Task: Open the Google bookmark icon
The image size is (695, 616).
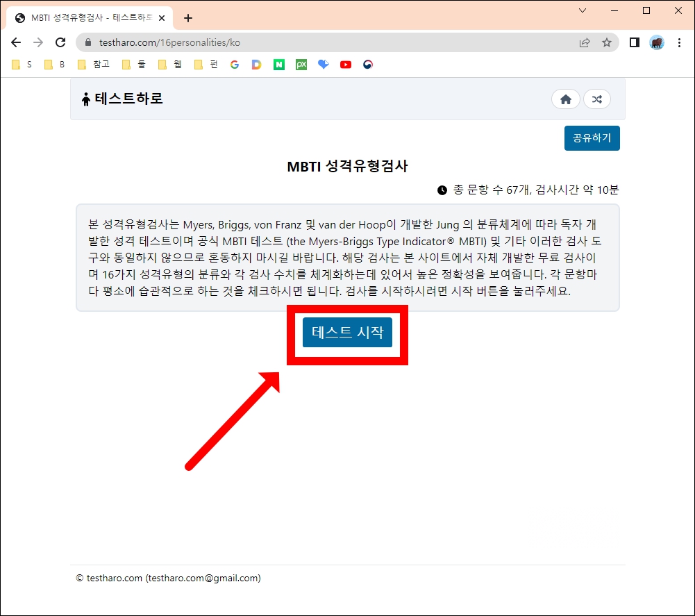Action: point(234,64)
